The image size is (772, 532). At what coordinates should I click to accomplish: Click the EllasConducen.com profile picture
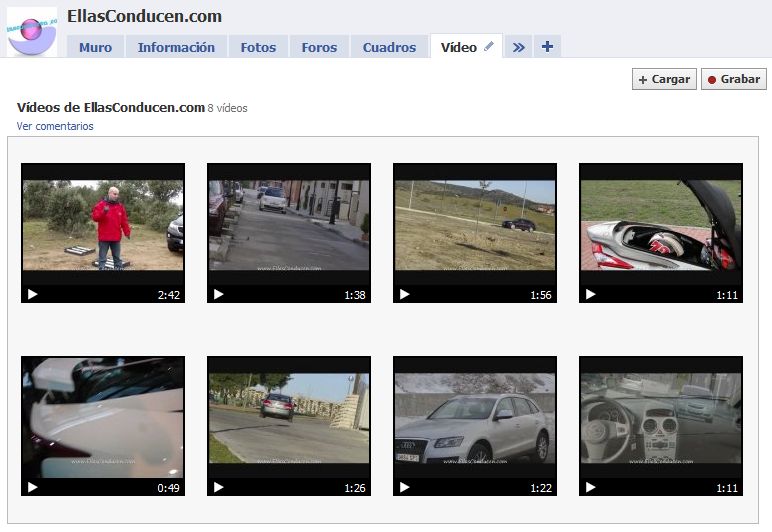point(32,30)
